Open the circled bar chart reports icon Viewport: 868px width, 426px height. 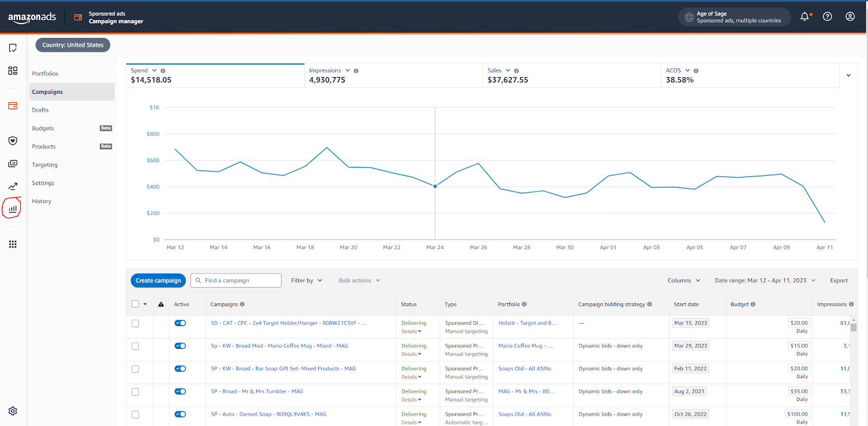click(x=12, y=208)
